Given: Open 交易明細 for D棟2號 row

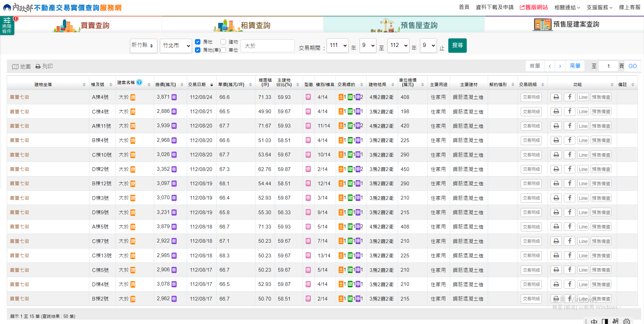Looking at the screenshot, I should (x=531, y=169).
